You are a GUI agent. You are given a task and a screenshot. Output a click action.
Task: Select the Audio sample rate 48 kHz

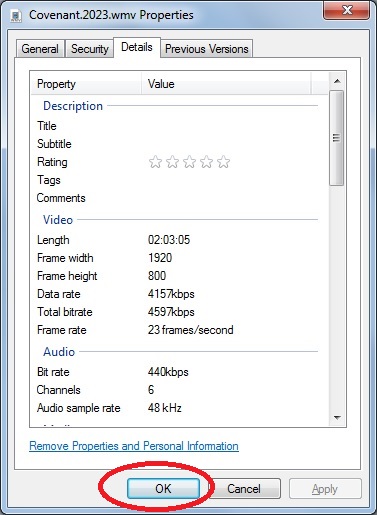(165, 408)
